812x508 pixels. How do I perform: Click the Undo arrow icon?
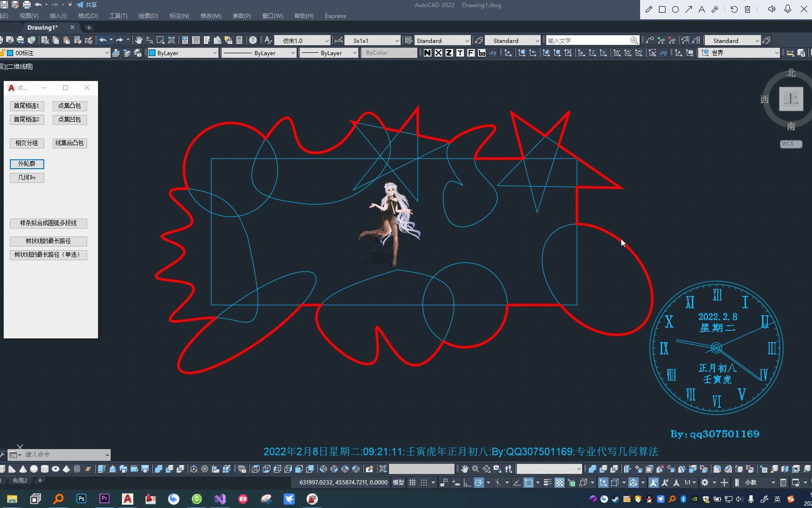point(103,41)
